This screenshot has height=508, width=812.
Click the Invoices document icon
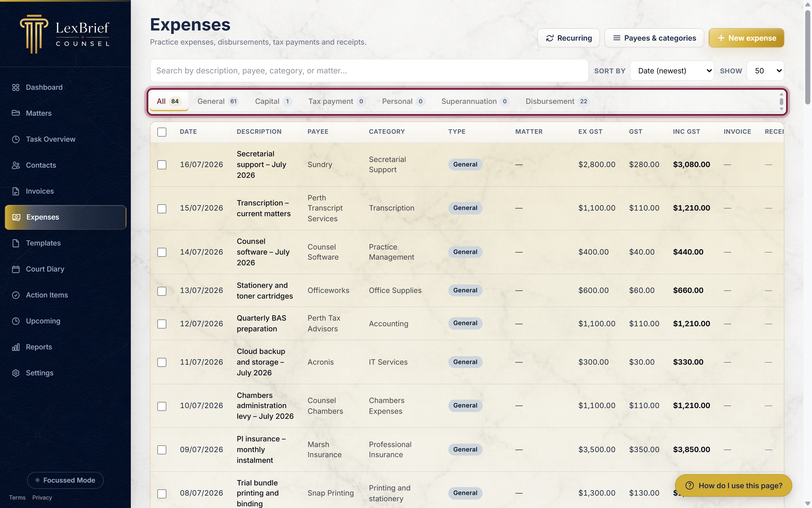pos(16,191)
